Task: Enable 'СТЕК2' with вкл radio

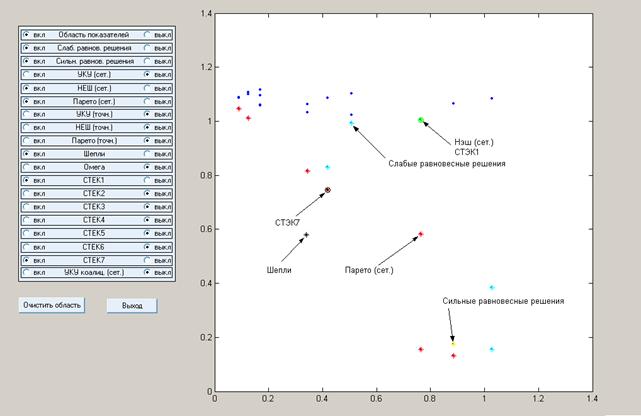Action: [25, 193]
